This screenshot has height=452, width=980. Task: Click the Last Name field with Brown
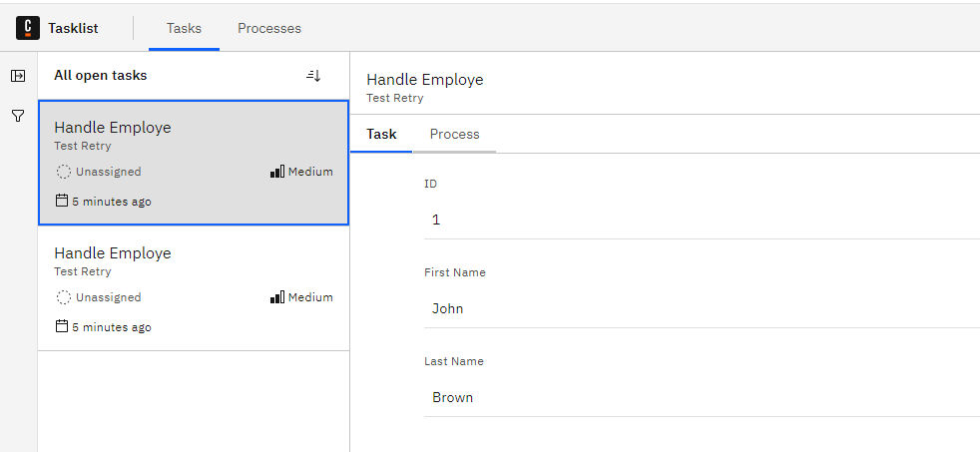tap(702, 397)
